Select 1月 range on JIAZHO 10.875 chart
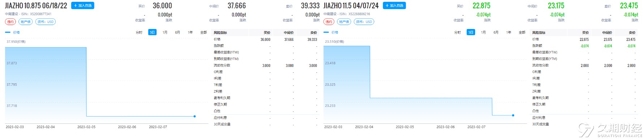This screenshot has width=644, height=139. (165, 32)
